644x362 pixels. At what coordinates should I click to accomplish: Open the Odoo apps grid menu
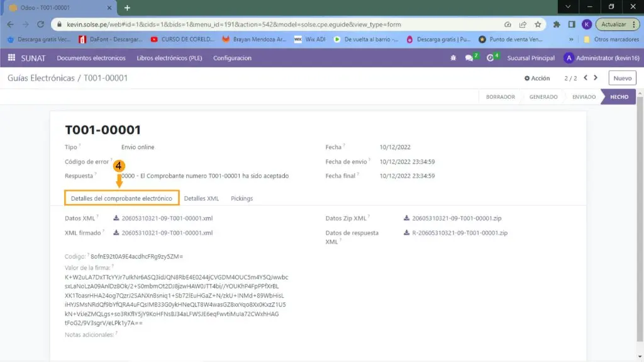[11, 58]
